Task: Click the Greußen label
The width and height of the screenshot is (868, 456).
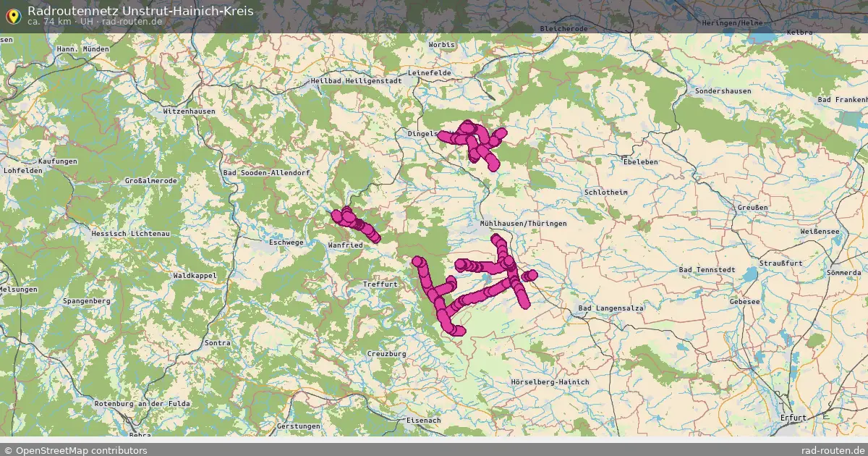Action: 753,208
